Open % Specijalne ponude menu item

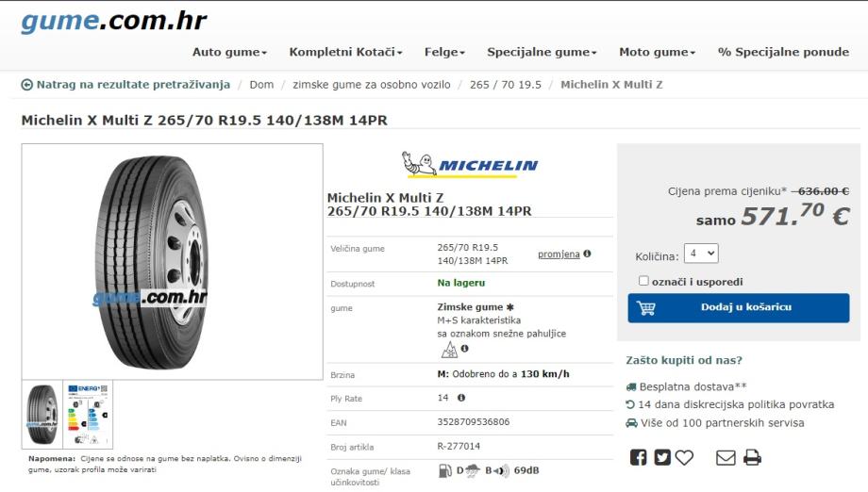point(783,52)
